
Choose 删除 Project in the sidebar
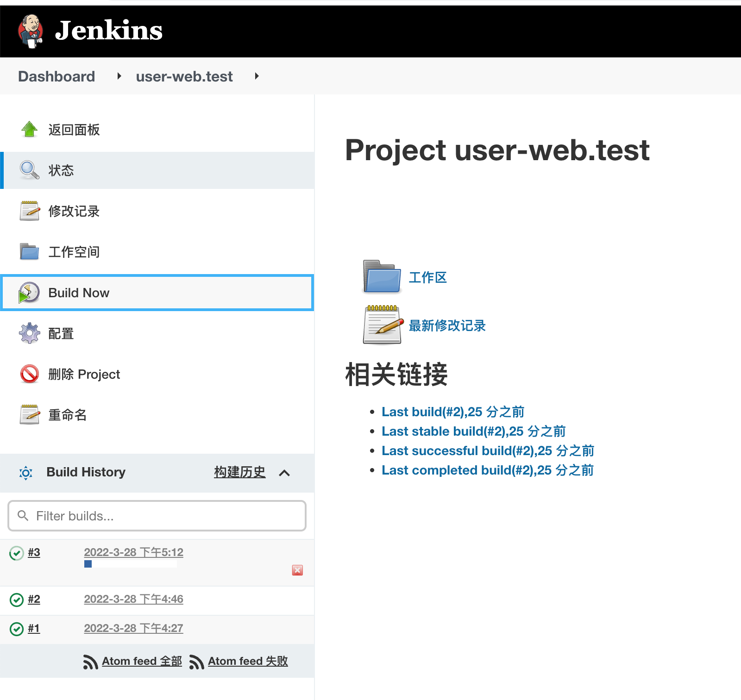[x=84, y=374]
